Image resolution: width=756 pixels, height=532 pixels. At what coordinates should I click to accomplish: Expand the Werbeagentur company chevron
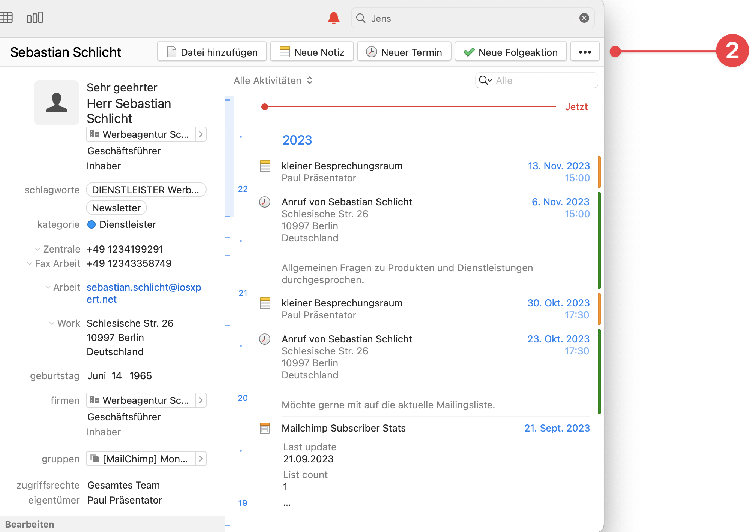(x=201, y=134)
